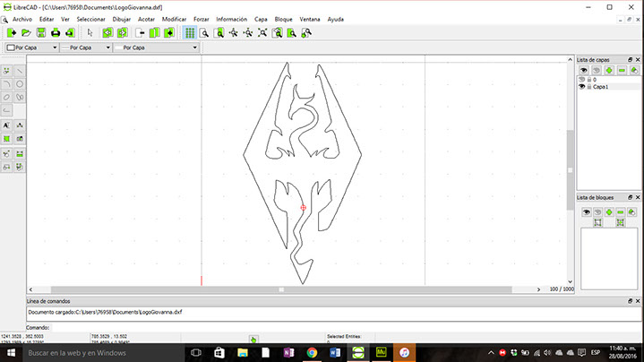
Task: Select the Spline tool in left toolbox
Action: [x=20, y=98]
